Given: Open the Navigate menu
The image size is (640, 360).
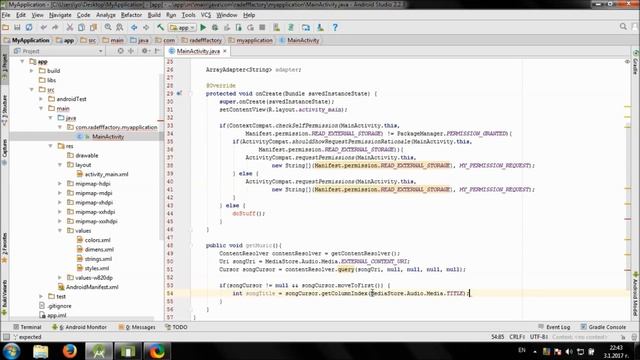Looking at the screenshot, I should click(x=60, y=15).
